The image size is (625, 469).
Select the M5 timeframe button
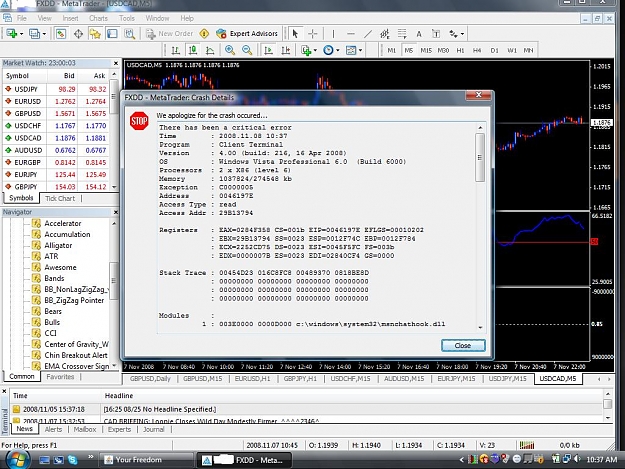[x=409, y=50]
